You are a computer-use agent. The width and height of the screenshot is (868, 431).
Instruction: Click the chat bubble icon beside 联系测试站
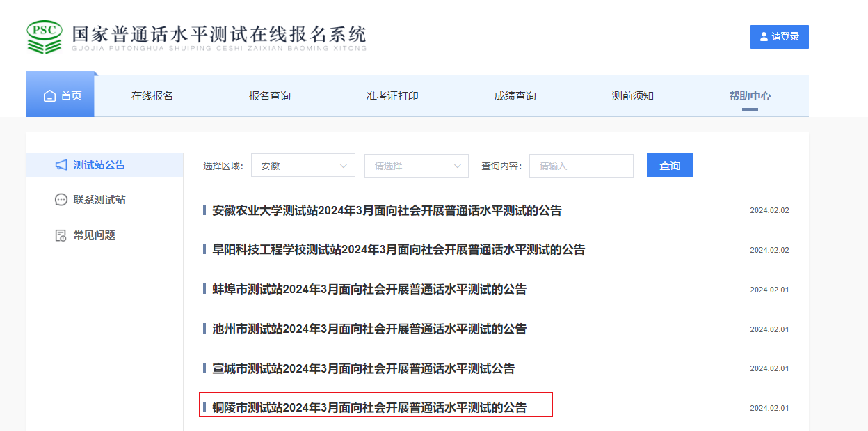click(x=61, y=200)
